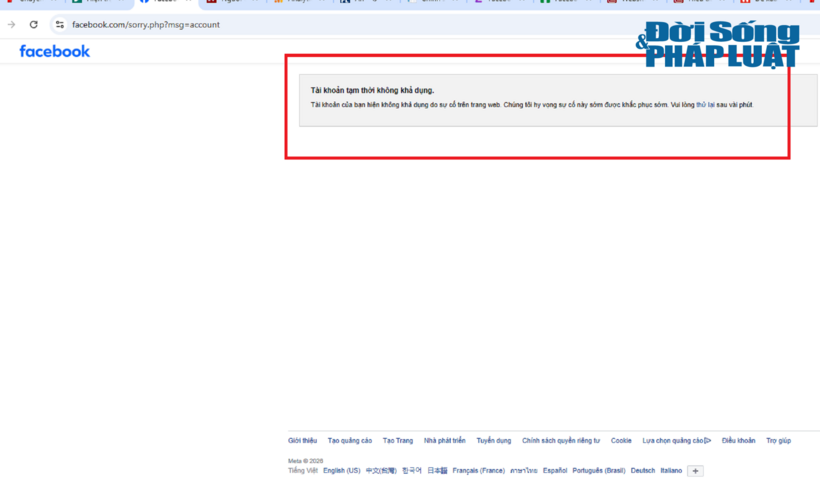820x490 pixels.
Task: Open the Tạo quảng cáo footer link
Action: pyautogui.click(x=349, y=441)
